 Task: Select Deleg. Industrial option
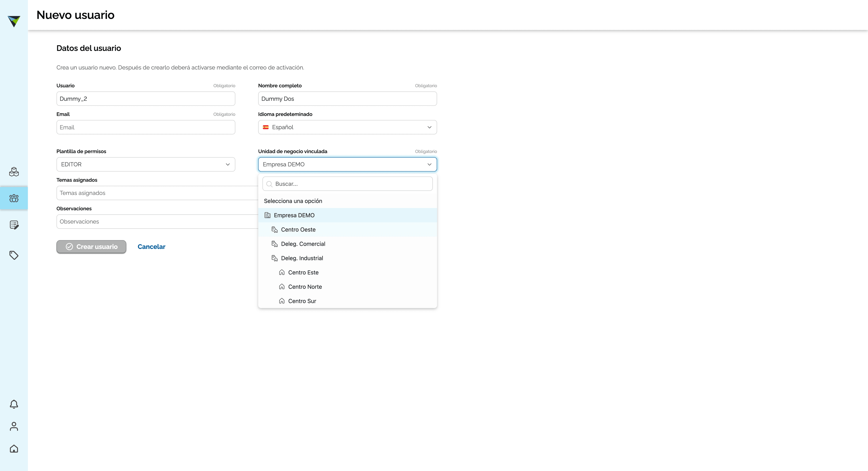click(x=347, y=258)
